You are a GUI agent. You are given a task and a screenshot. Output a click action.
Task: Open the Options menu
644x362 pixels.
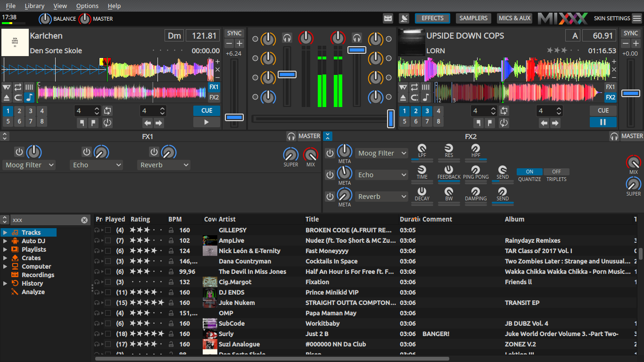[87, 6]
